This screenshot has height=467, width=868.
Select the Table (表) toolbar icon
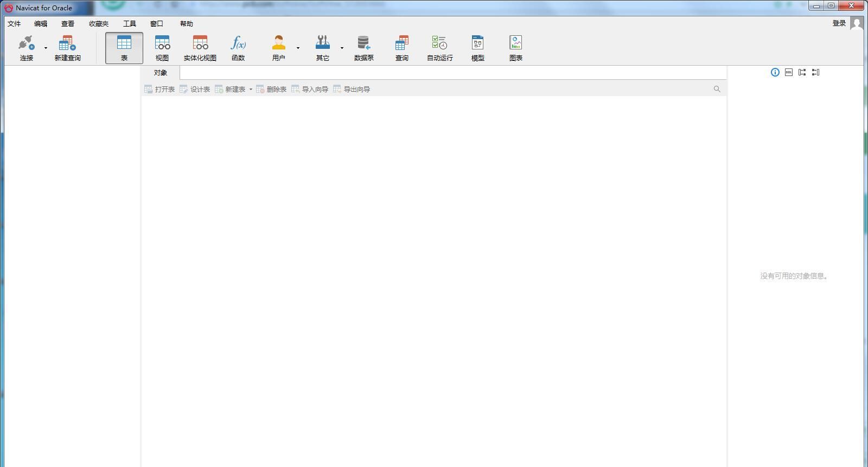point(124,48)
